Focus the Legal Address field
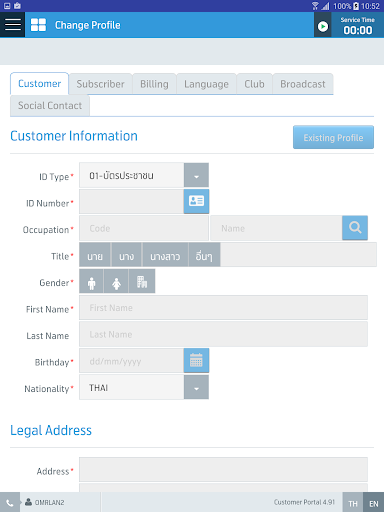Screen dimensions: 384x512 (x=223, y=469)
